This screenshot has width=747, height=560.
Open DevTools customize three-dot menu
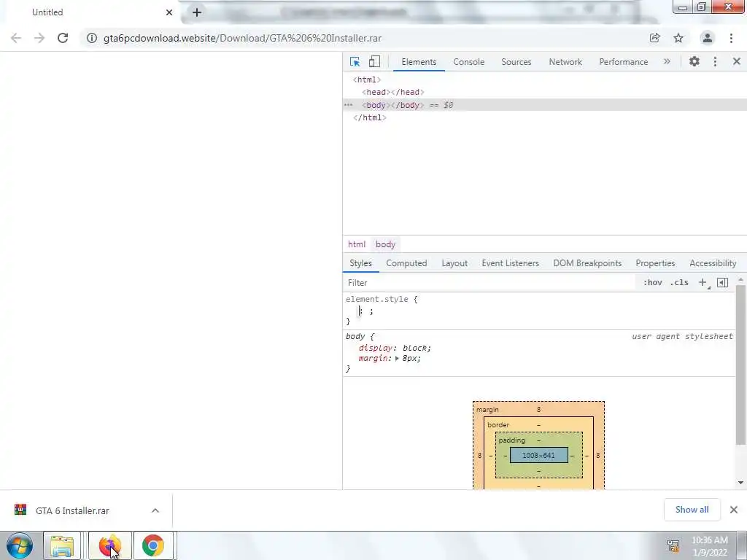[715, 61]
